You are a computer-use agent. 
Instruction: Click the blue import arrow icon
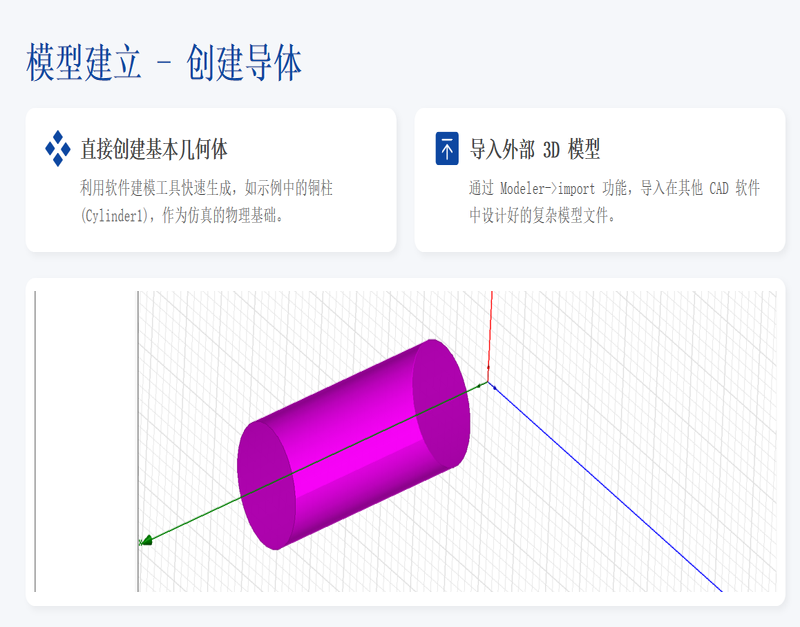[x=447, y=148]
